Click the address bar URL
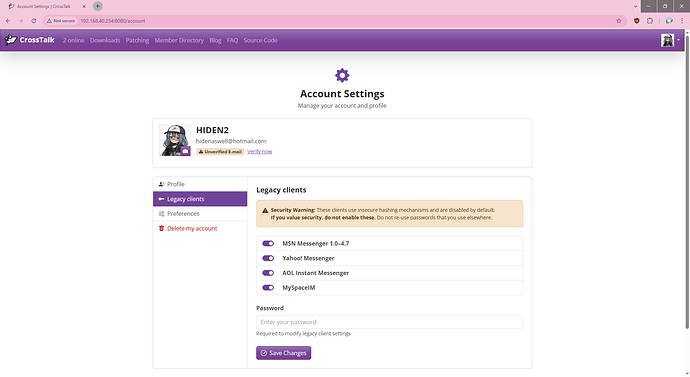This screenshot has height=377, width=690. (x=113, y=21)
